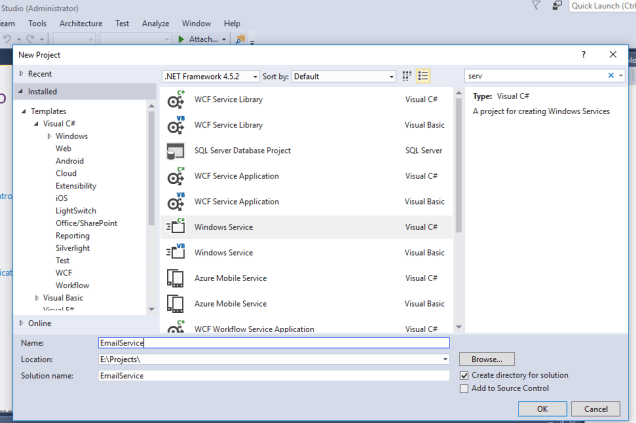Click the C# Azure Mobile Service icon
636x423 pixels.
176,278
